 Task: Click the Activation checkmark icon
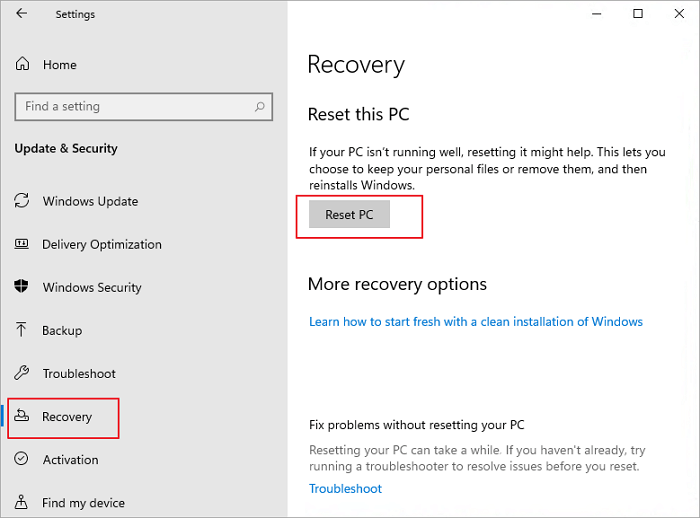click(x=22, y=460)
